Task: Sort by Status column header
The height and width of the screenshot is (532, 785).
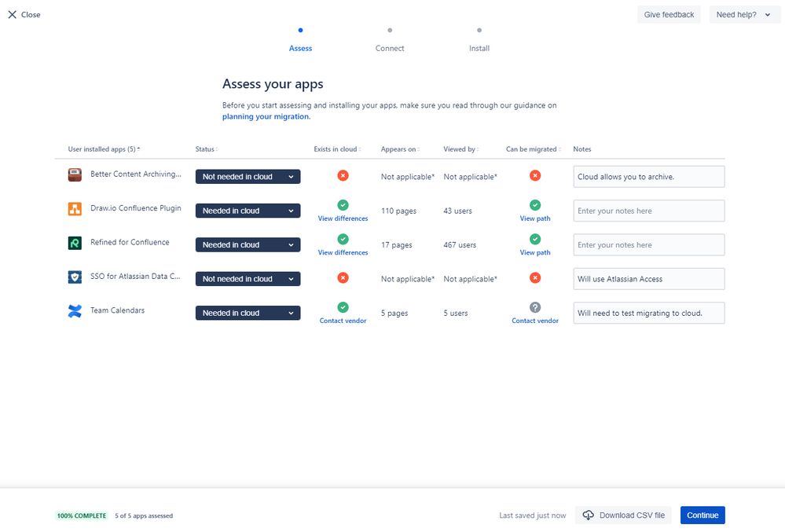Action: click(x=206, y=149)
